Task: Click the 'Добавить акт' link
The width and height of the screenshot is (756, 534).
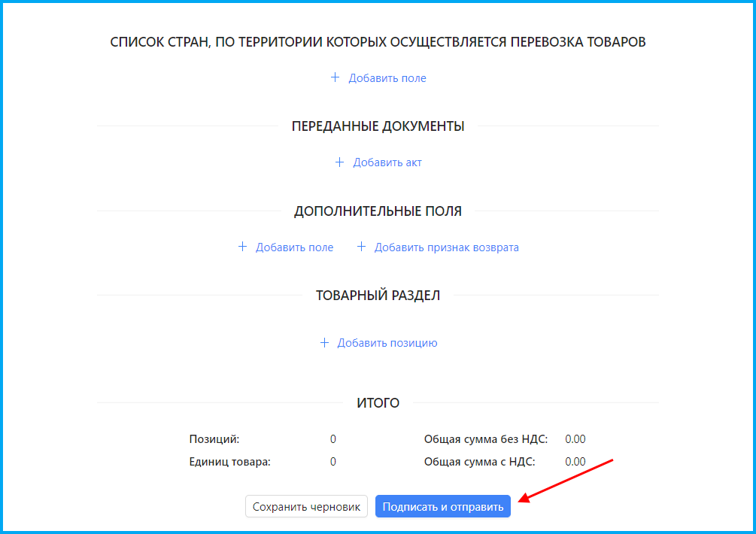Action: pyautogui.click(x=378, y=162)
